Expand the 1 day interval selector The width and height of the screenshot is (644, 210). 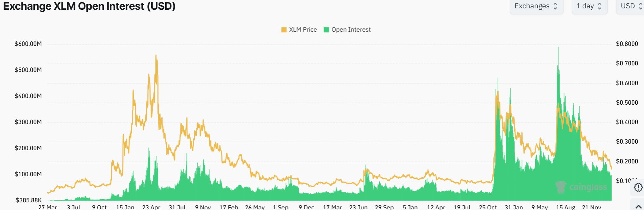589,6
